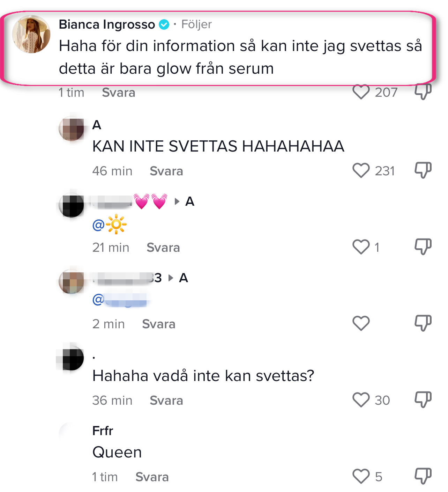Like the sun emoji mention reply

click(361, 247)
